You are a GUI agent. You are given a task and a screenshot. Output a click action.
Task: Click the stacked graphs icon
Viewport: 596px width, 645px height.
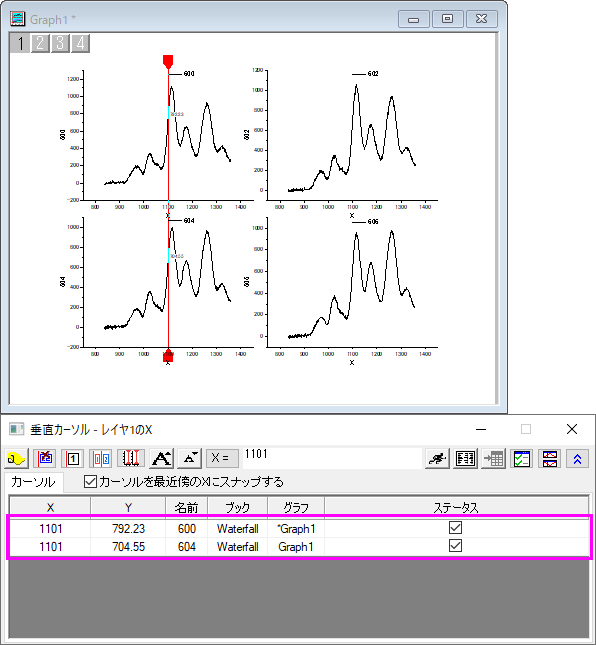(550, 458)
